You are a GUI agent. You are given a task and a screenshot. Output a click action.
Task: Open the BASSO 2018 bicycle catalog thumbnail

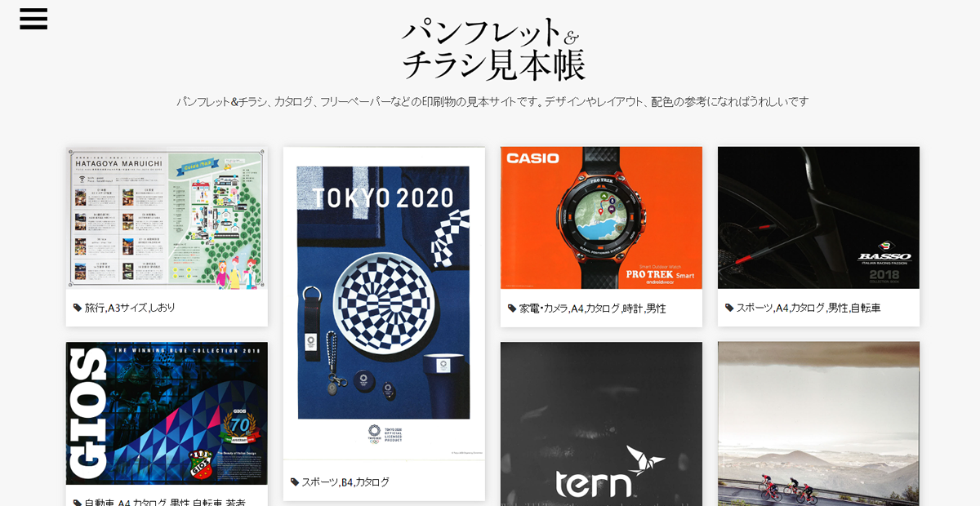tap(818, 218)
